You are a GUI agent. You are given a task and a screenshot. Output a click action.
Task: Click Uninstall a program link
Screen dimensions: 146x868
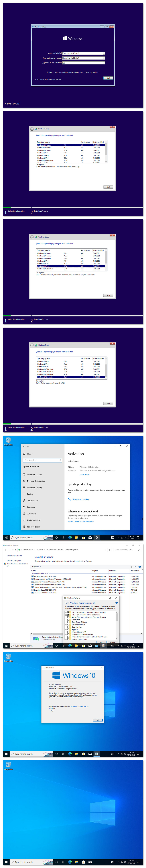14,561
